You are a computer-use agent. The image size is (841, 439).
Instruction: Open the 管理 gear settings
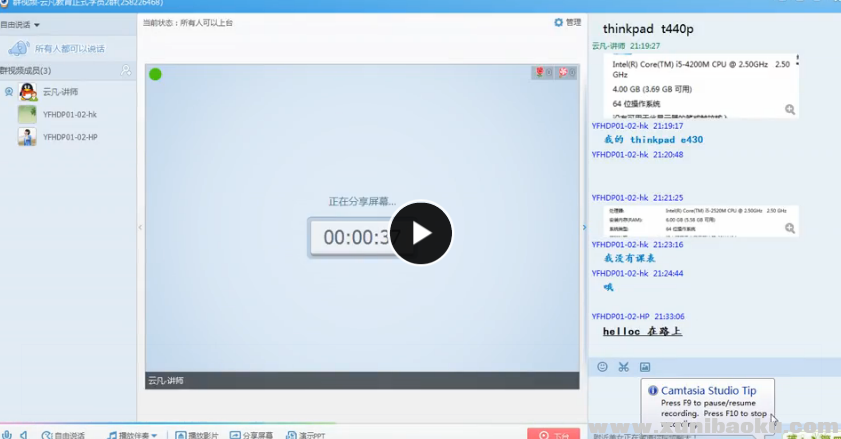[566, 22]
